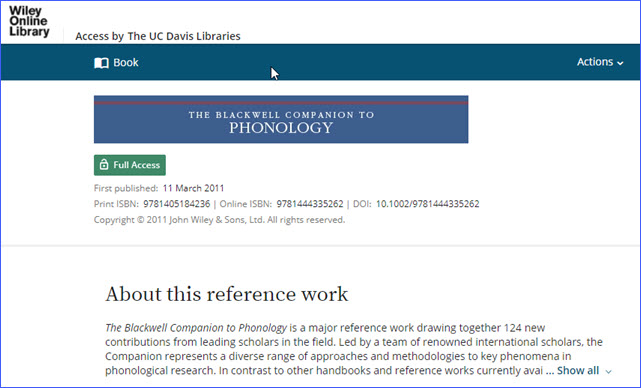
Task: Click the Blackwell Companion to Phonology banner
Action: [x=281, y=119]
